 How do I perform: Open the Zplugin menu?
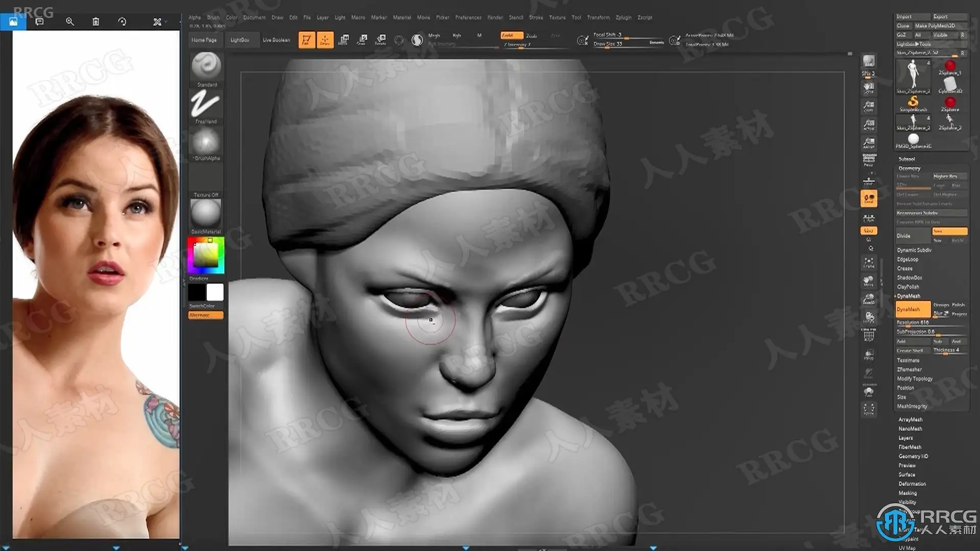point(623,17)
